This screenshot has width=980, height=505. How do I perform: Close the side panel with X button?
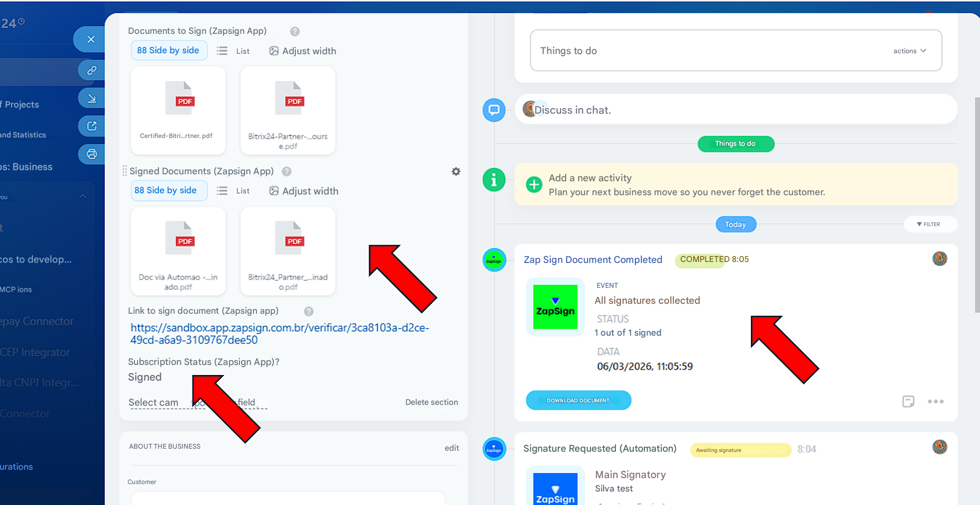point(91,39)
